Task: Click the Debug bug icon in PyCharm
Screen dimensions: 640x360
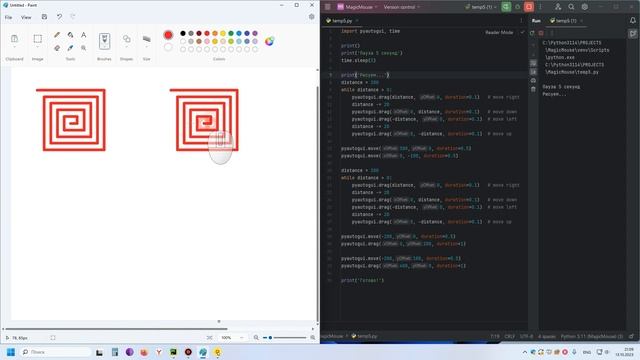Action: point(518,7)
